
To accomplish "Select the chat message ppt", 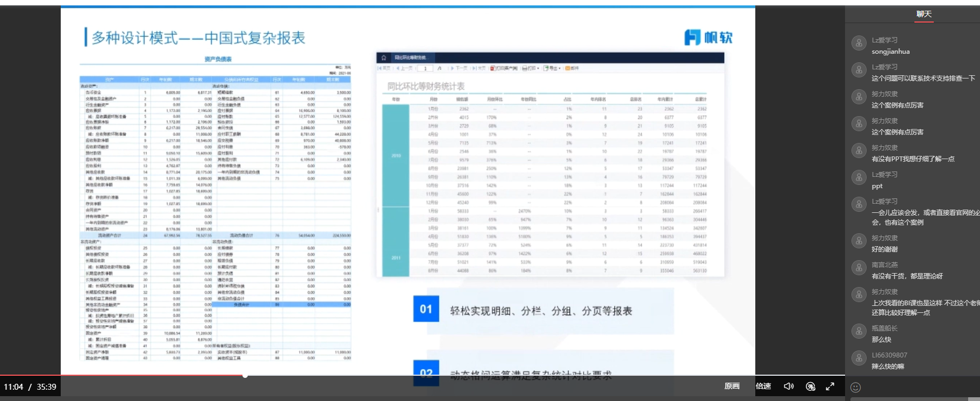I will coord(877,187).
